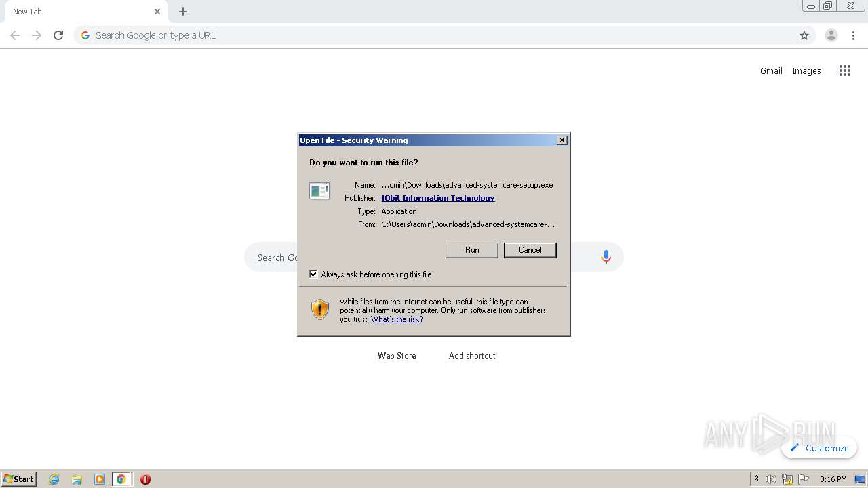
Task: Click 'Do you want to run this file?' heading
Action: (x=363, y=163)
